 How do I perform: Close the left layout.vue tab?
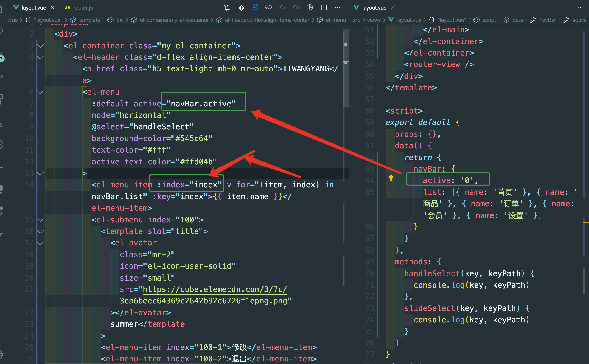click(52, 8)
